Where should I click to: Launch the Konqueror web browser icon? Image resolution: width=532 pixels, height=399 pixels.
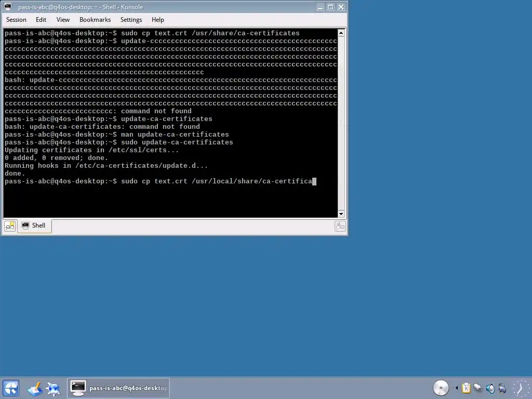click(54, 389)
